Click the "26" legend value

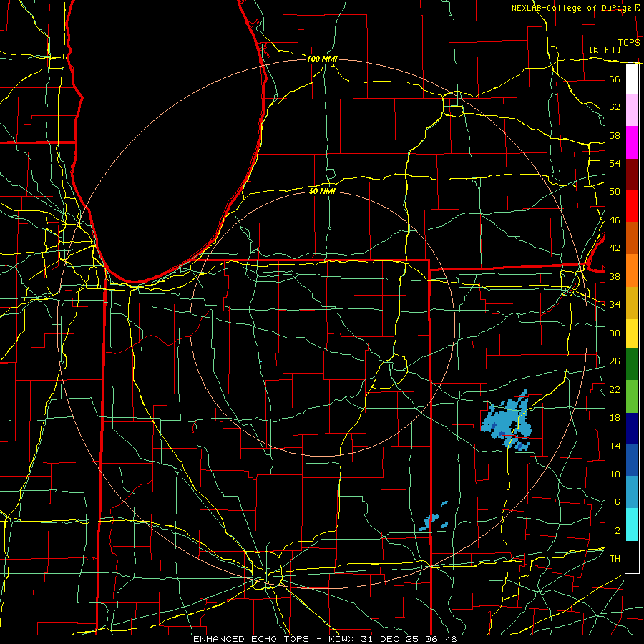pyautogui.click(x=615, y=361)
